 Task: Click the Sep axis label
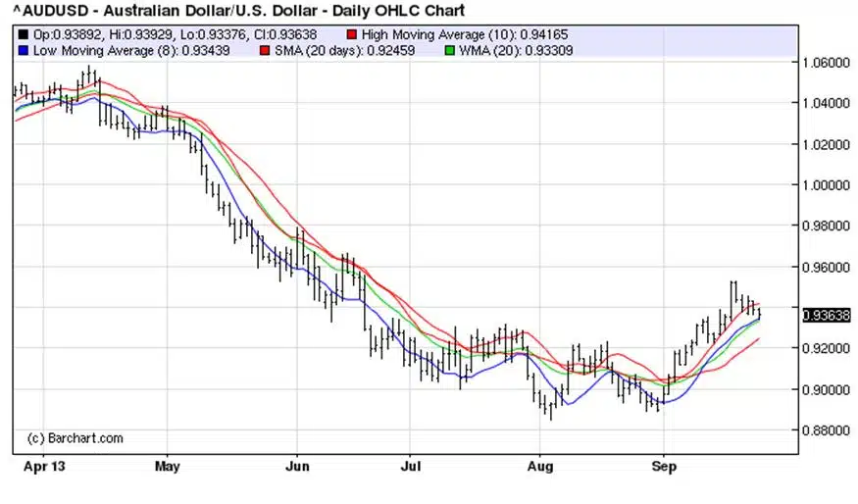pos(665,468)
